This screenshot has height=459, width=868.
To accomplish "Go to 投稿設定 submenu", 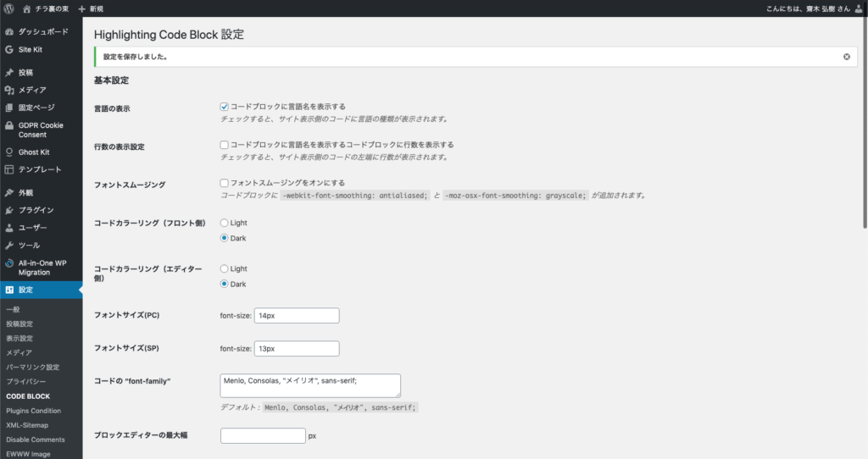I will pyautogui.click(x=19, y=324).
